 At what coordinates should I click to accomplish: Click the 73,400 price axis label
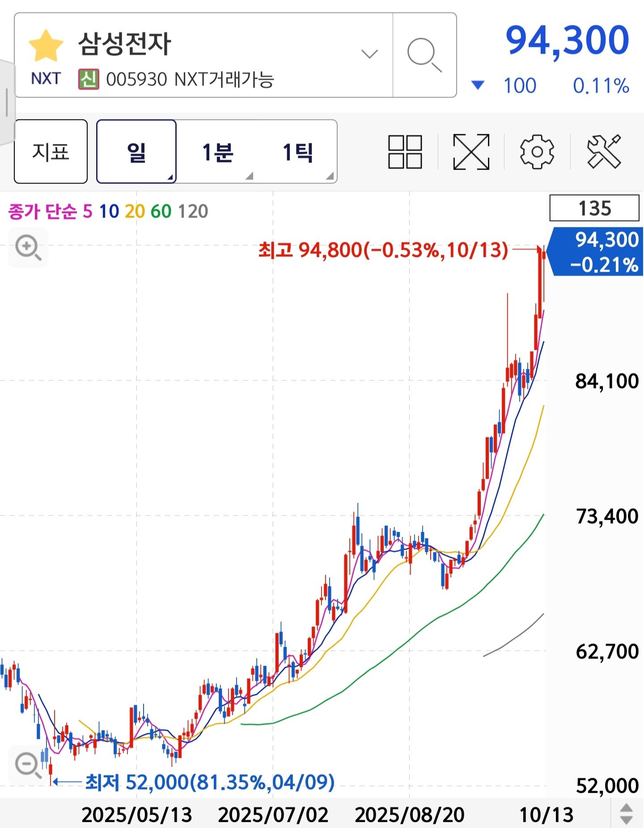pyautogui.click(x=607, y=516)
